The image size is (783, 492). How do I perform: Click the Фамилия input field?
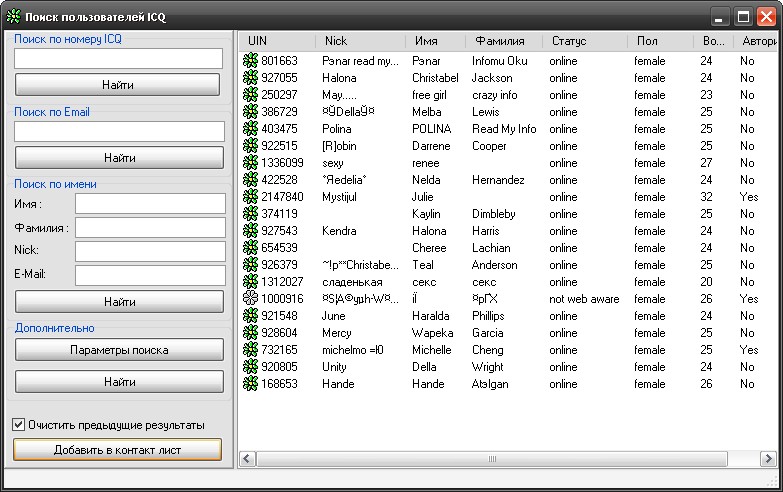(x=150, y=228)
